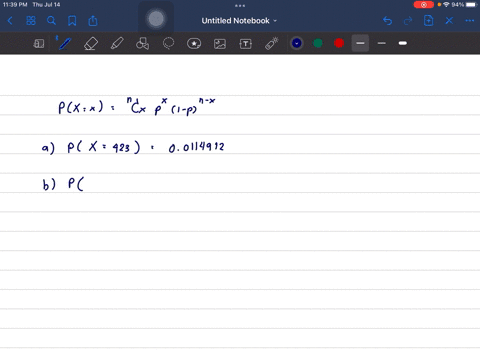Select the Lasso selection tool
The image size is (480, 360).
coord(168,44)
